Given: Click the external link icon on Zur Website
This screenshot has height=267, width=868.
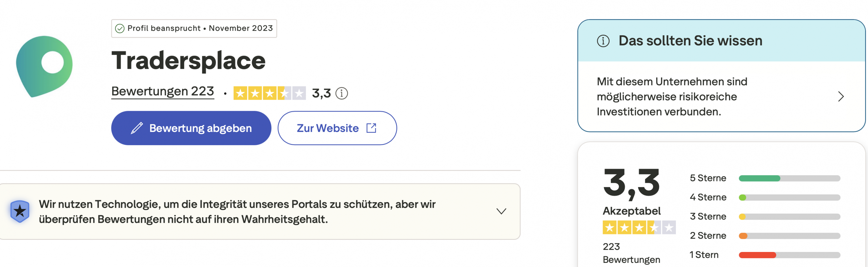Looking at the screenshot, I should [371, 128].
